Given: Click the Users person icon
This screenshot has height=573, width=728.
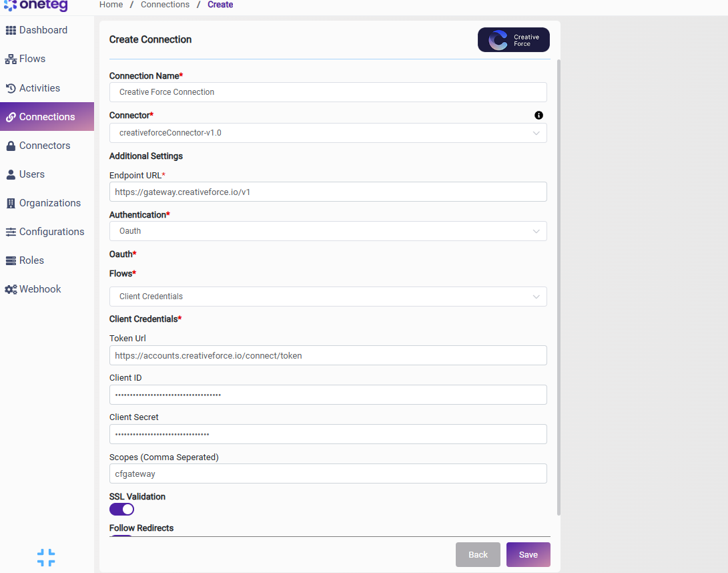Looking at the screenshot, I should coord(11,174).
